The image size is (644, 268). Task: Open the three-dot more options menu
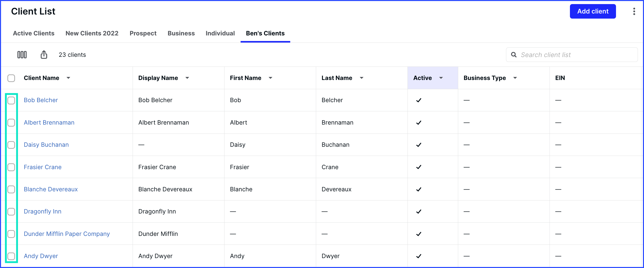[x=634, y=11]
